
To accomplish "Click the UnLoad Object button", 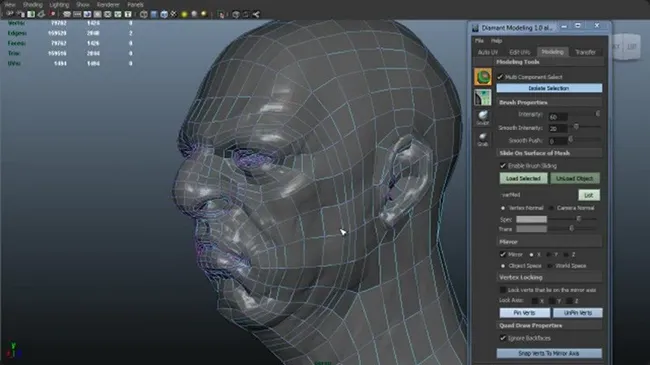I will (575, 178).
